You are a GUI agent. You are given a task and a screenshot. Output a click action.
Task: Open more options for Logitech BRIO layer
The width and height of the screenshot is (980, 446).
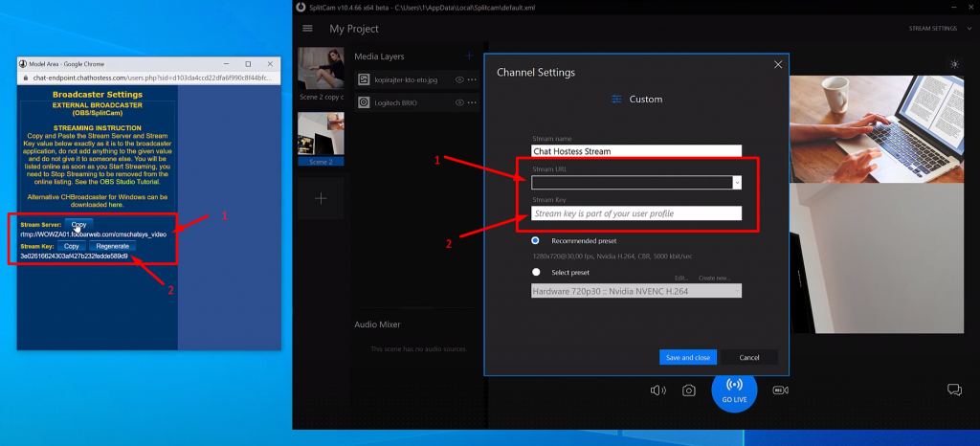pyautogui.click(x=472, y=102)
